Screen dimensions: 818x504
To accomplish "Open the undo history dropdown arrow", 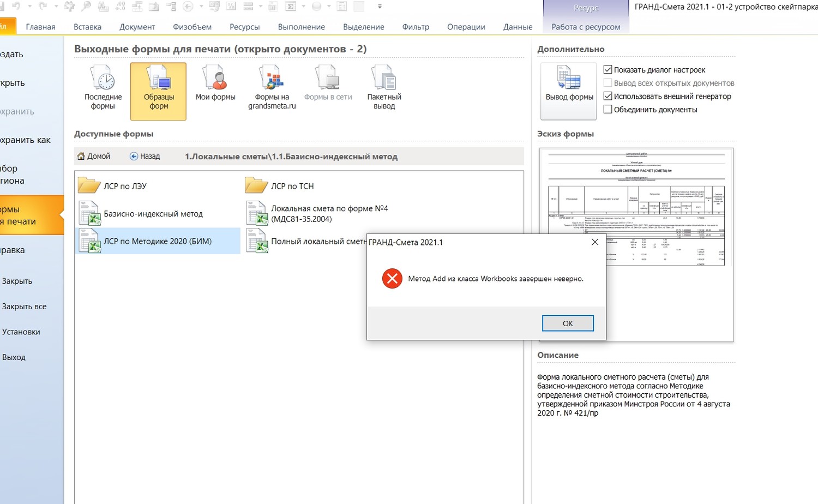I will coord(29,7).
